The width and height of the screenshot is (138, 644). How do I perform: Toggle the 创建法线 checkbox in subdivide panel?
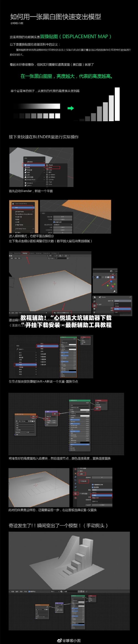[54, 222]
